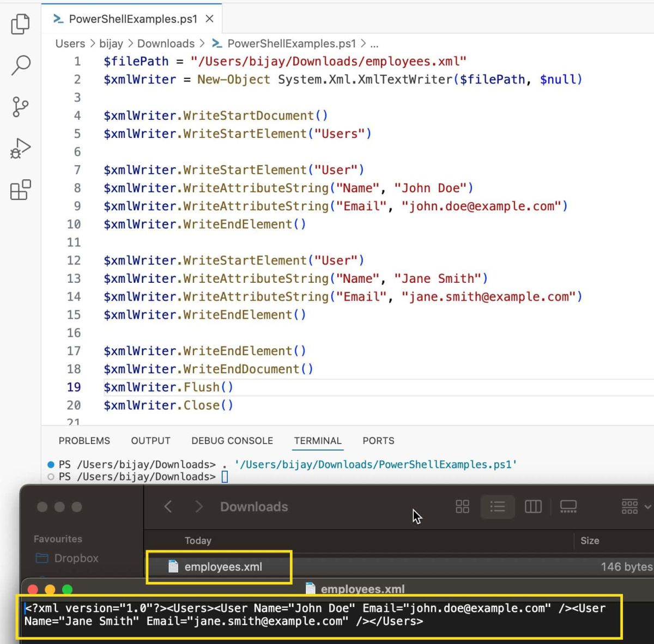
Task: Open the Explorer view in activity bar
Action: click(20, 24)
